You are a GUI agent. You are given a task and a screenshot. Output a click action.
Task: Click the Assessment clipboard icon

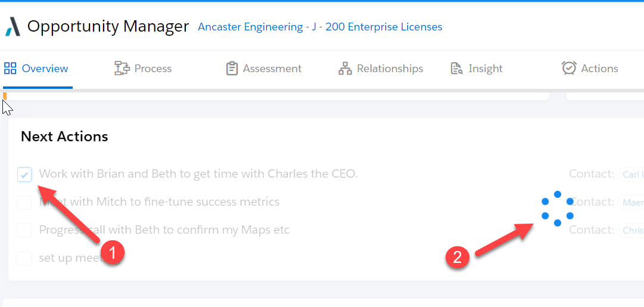[232, 69]
